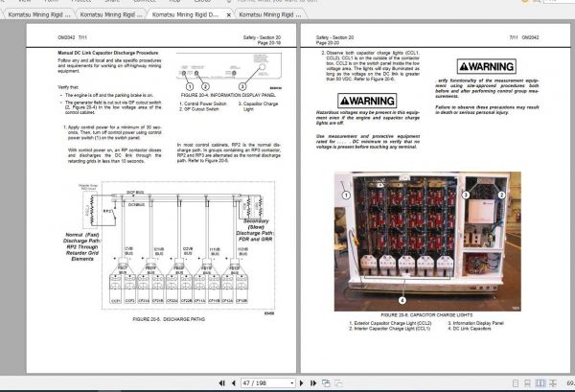This screenshot has height=392, width=575.
Task: Click the engine is off bullet text
Action: [x=109, y=95]
